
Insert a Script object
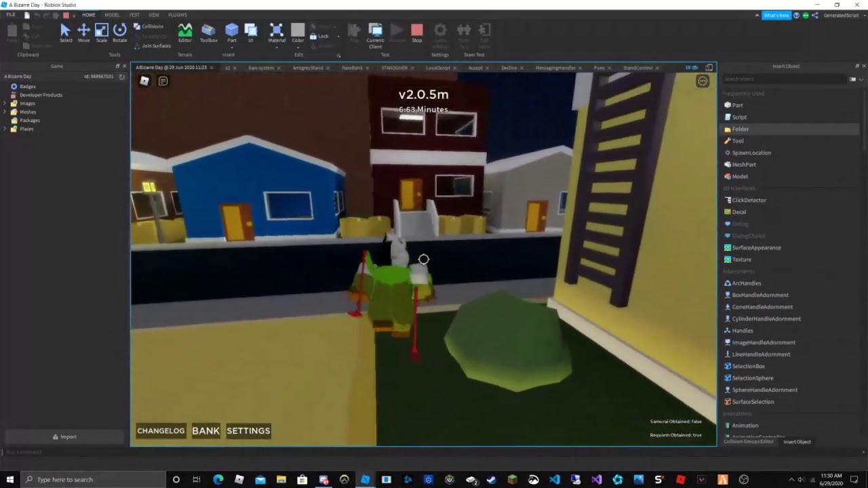(x=735, y=117)
